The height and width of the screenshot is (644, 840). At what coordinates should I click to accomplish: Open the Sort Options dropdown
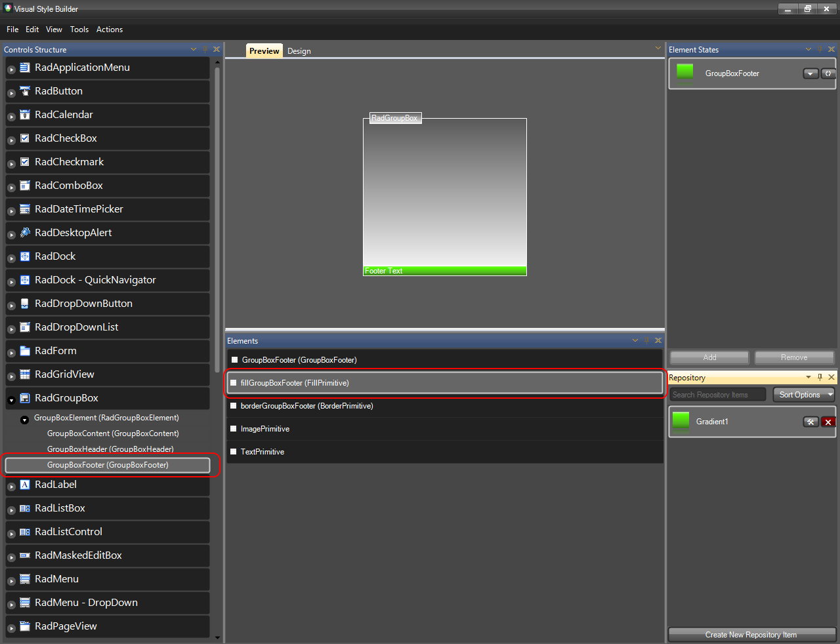(x=804, y=395)
